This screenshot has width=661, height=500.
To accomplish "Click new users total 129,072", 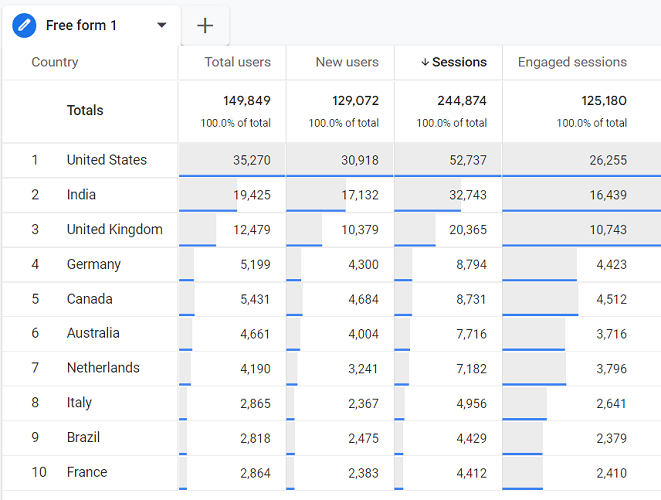I will click(x=355, y=101).
